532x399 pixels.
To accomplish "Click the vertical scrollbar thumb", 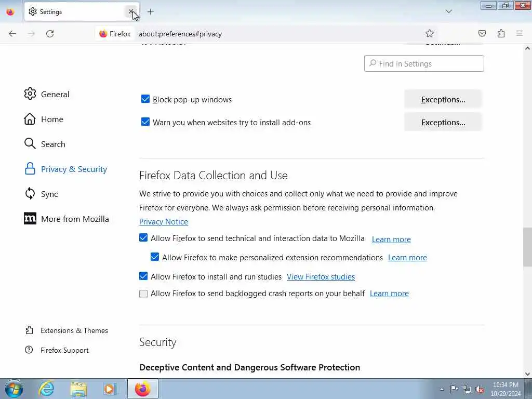I will tap(527, 247).
